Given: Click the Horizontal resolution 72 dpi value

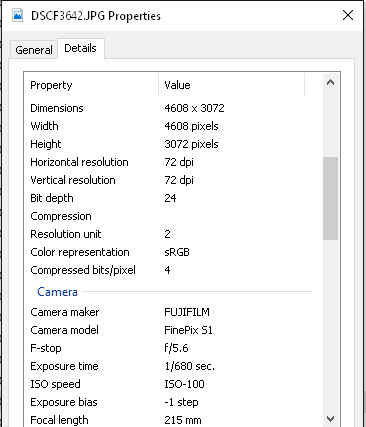Looking at the screenshot, I should [179, 162].
